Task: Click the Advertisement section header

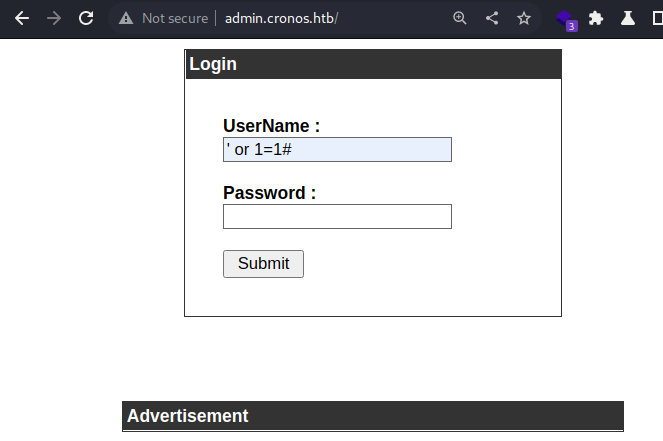Action: [373, 416]
